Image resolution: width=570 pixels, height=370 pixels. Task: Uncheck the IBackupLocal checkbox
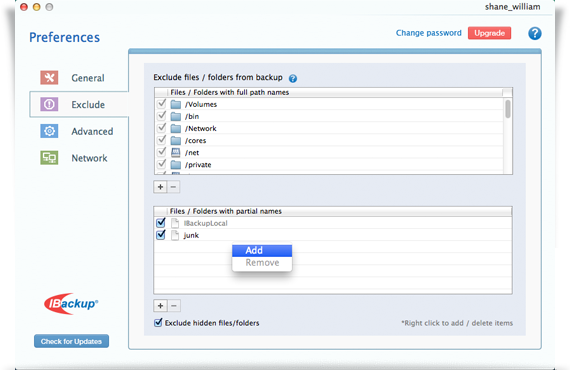point(161,222)
